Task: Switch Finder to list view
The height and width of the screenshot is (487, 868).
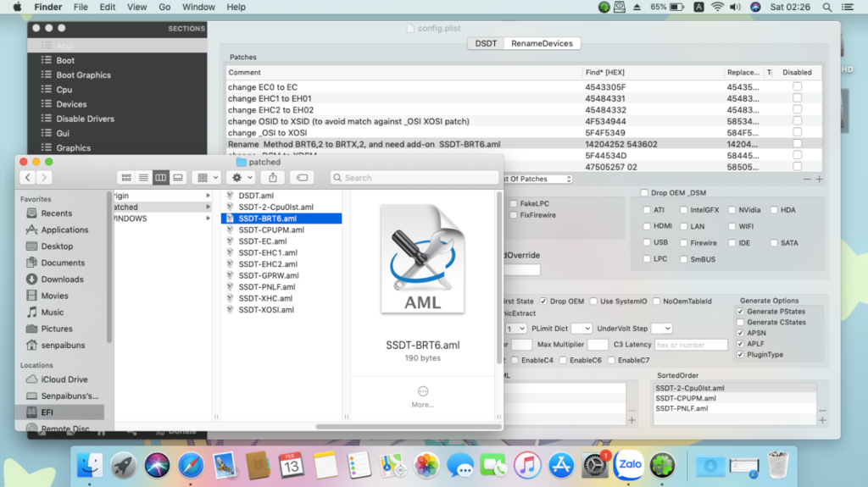Action: click(x=143, y=178)
